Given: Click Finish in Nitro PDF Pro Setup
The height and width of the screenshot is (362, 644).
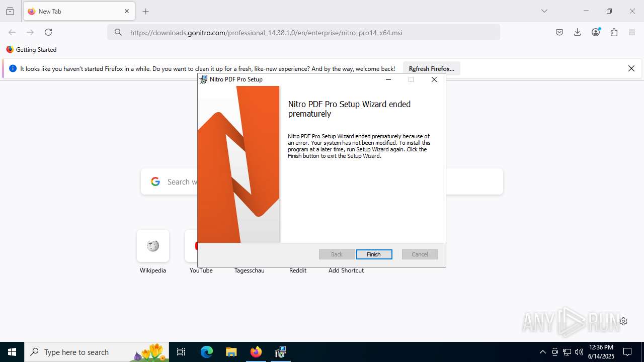Looking at the screenshot, I should [374, 254].
